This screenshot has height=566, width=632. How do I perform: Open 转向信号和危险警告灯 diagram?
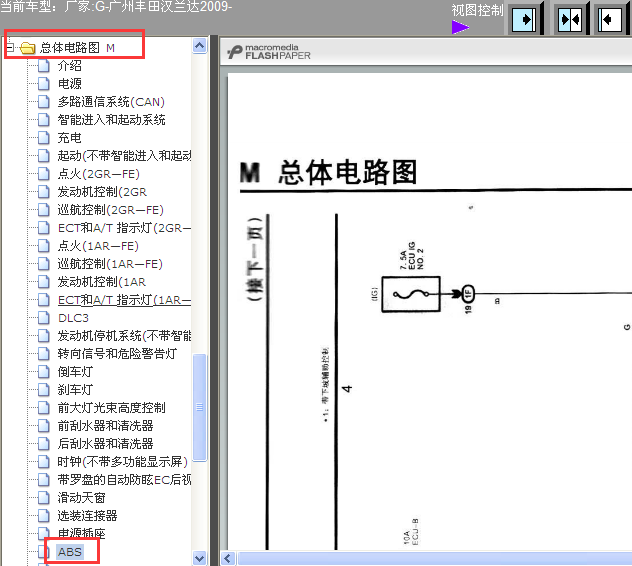[x=117, y=354]
